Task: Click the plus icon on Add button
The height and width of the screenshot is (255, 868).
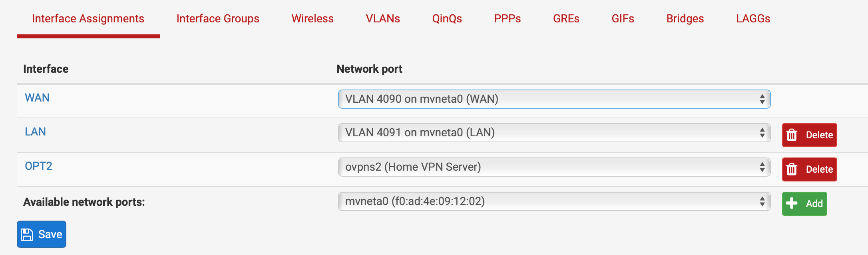Action: [791, 203]
